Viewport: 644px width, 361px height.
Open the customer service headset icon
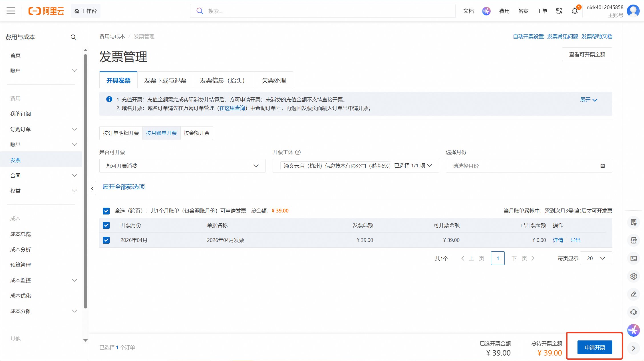click(x=633, y=312)
